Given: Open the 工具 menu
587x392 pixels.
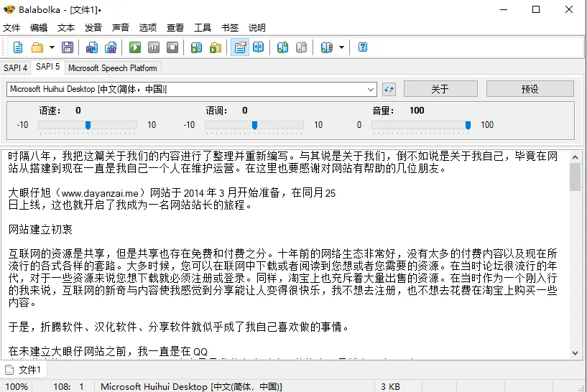Looking at the screenshot, I should coord(203,28).
